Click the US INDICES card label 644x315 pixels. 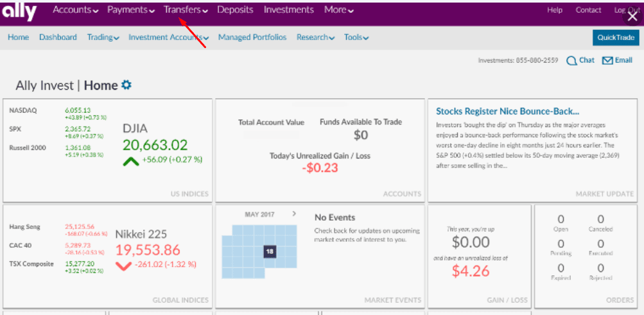tap(189, 194)
